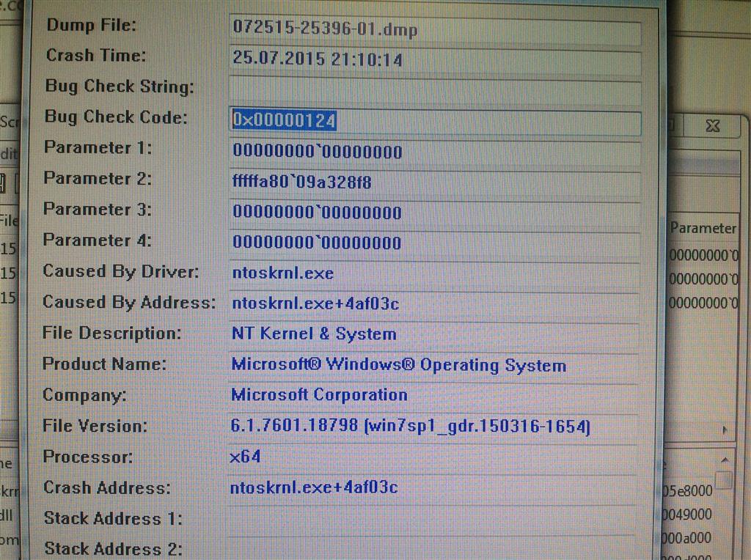Click the File Description label
The image size is (751, 560).
click(x=112, y=333)
